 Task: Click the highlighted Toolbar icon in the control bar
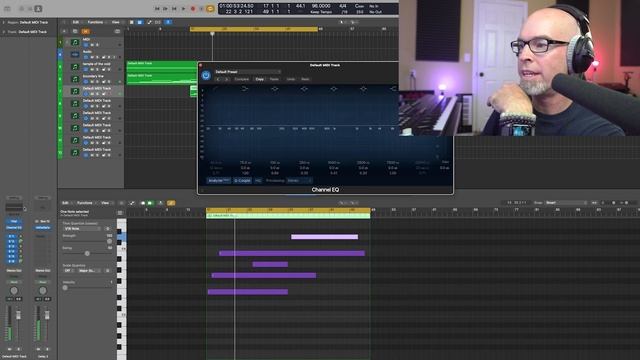(x=38, y=9)
